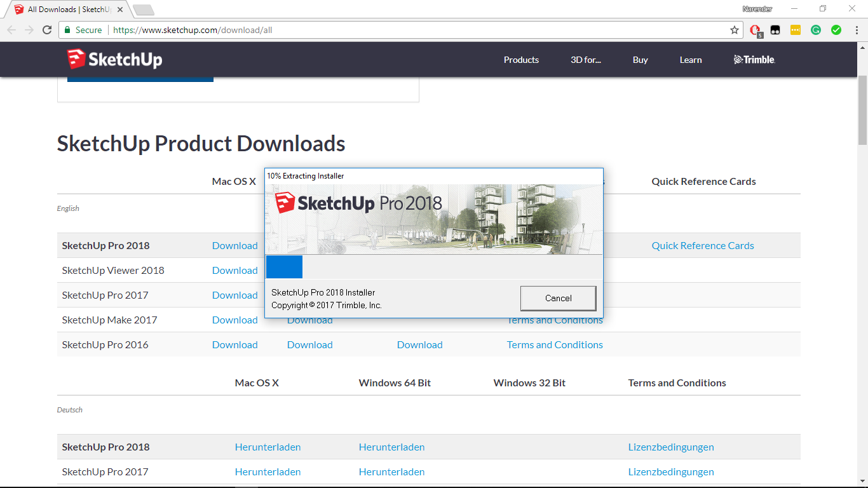Screen dimensions: 868x488
Task: Click the installer extraction progress bar
Action: [x=434, y=267]
